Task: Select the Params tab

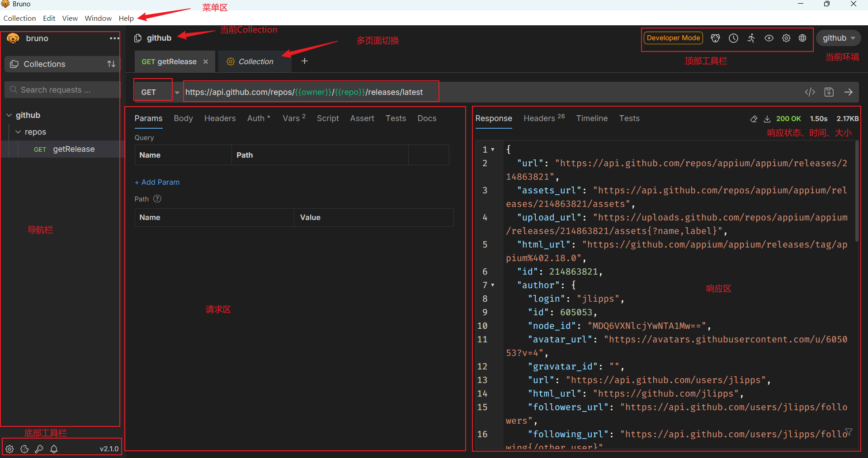Action: point(148,118)
